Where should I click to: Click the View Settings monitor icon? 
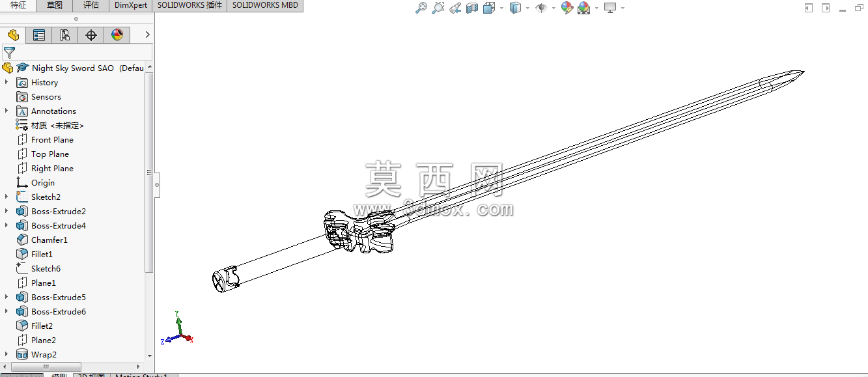coord(610,8)
